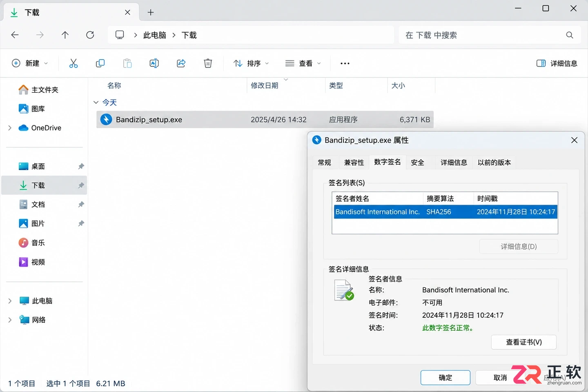This screenshot has height=392, width=588.
Task: Switch to the 安全 tab
Action: click(417, 163)
